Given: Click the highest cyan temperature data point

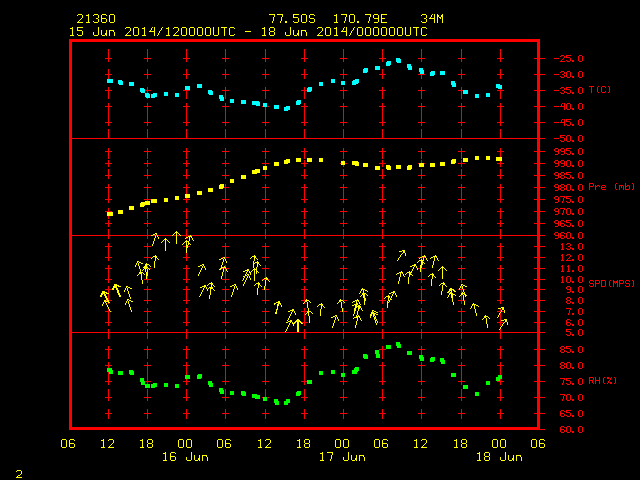Looking at the screenshot, I should coord(398,60).
